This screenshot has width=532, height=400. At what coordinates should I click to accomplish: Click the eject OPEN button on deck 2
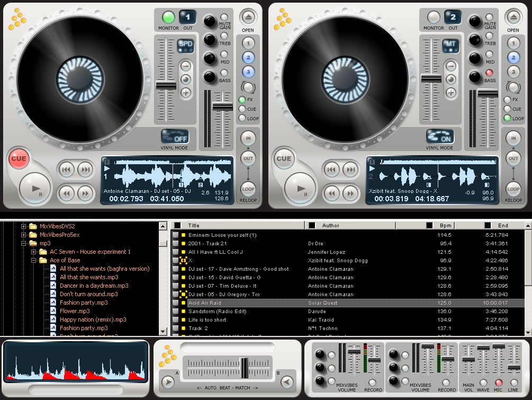point(513,17)
